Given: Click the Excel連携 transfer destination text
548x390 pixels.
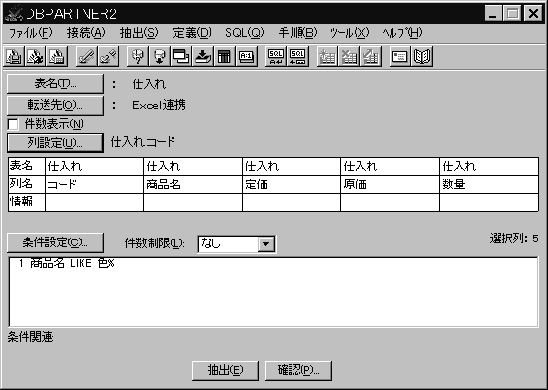Looking at the screenshot, I should click(159, 105).
